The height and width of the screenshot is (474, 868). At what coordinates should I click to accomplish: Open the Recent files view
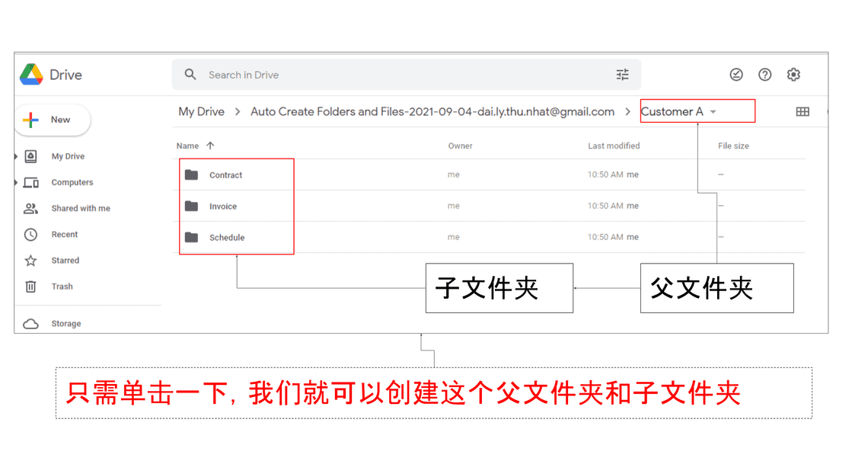tap(64, 235)
